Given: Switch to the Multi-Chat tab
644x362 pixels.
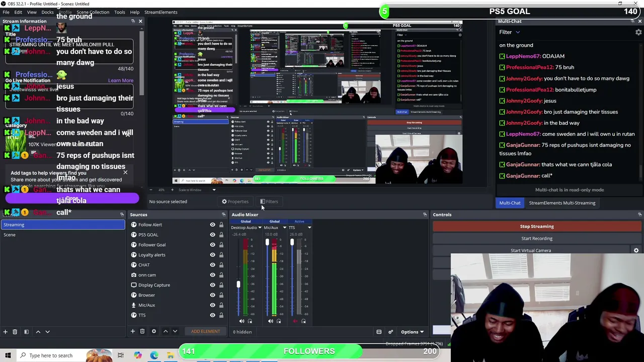Looking at the screenshot, I should tap(510, 203).
